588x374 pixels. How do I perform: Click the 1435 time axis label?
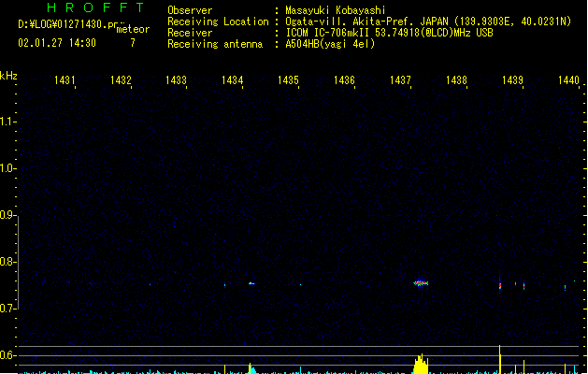288,80
